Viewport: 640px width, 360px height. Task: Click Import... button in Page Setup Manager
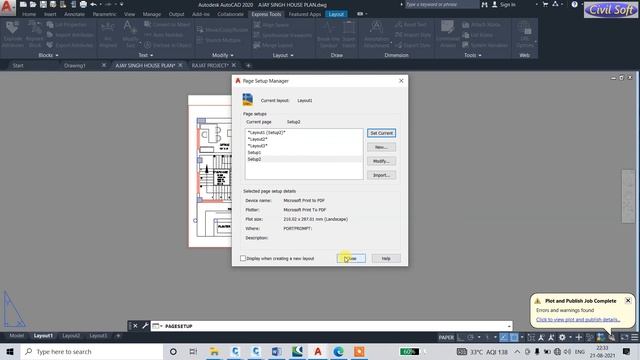tap(381, 175)
